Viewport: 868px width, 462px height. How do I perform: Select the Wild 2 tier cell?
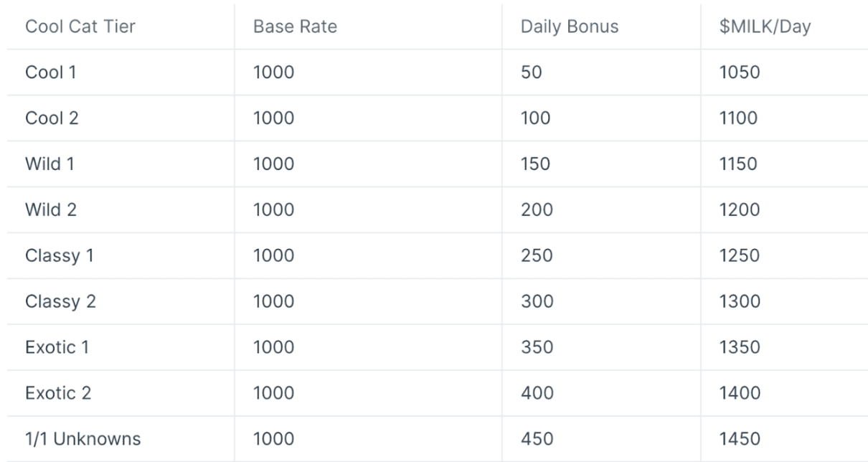coord(51,210)
